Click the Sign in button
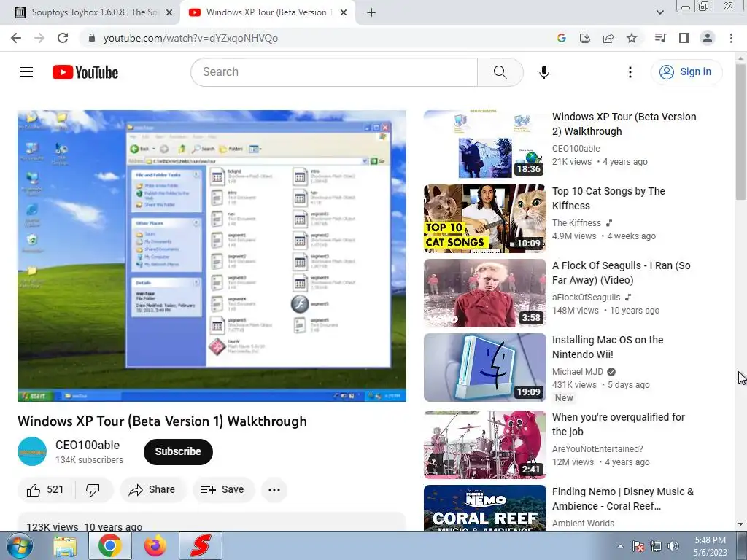The height and width of the screenshot is (560, 747). coord(686,72)
